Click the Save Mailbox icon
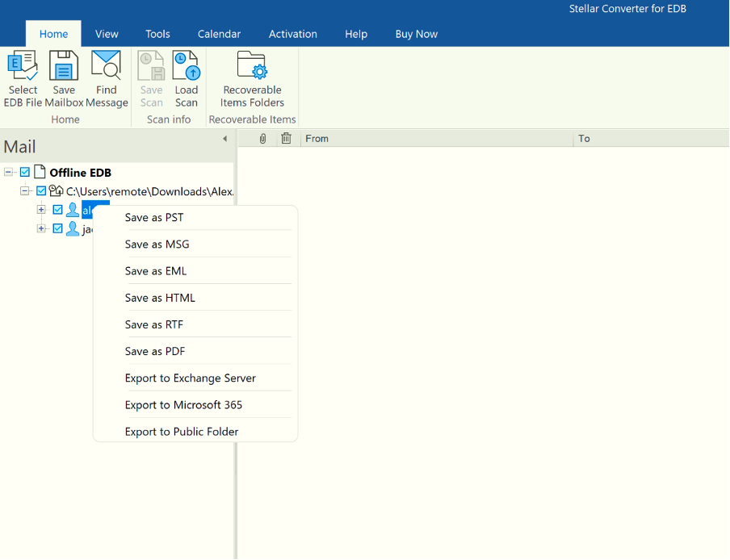The height and width of the screenshot is (560, 730). pos(64,65)
